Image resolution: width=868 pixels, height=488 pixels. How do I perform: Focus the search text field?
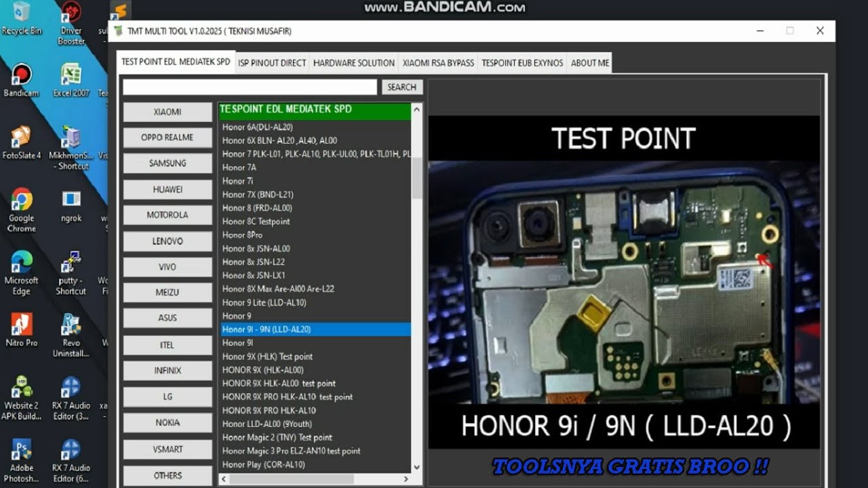point(250,87)
